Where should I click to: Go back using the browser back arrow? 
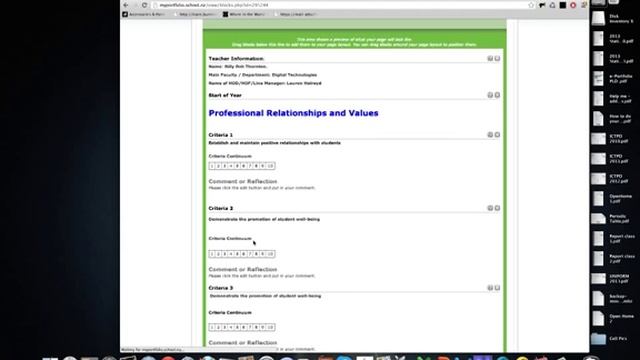click(x=126, y=5)
